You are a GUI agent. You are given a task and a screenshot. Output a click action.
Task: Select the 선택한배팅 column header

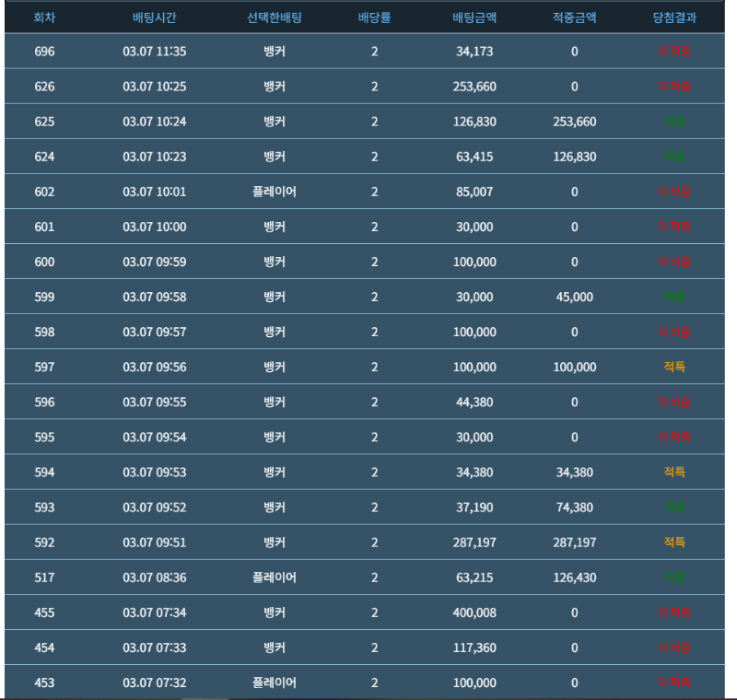tap(274, 17)
